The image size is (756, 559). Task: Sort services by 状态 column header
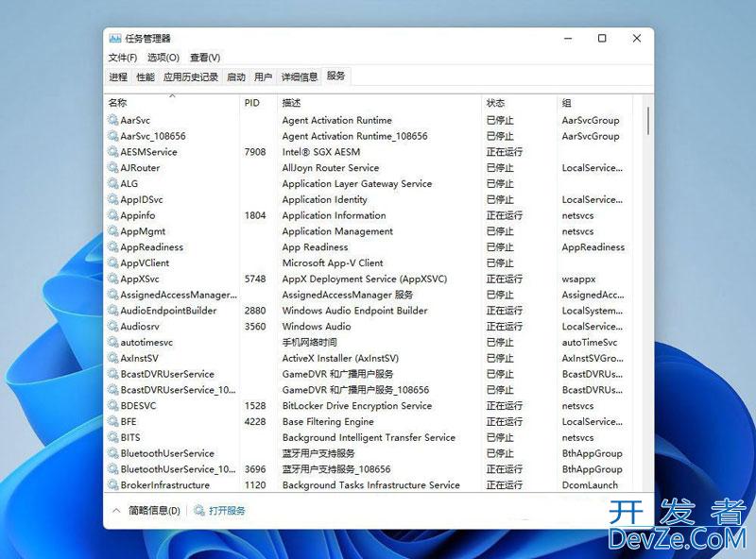pos(519,103)
